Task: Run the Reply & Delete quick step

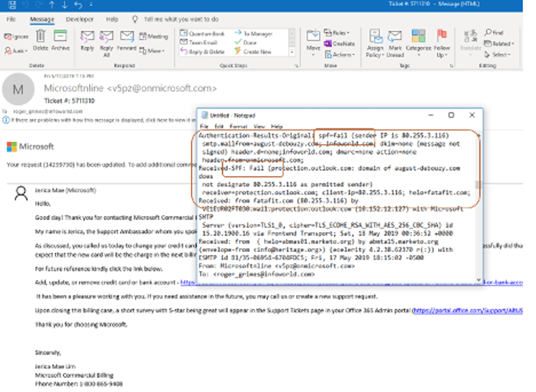Action: pyautogui.click(x=202, y=51)
